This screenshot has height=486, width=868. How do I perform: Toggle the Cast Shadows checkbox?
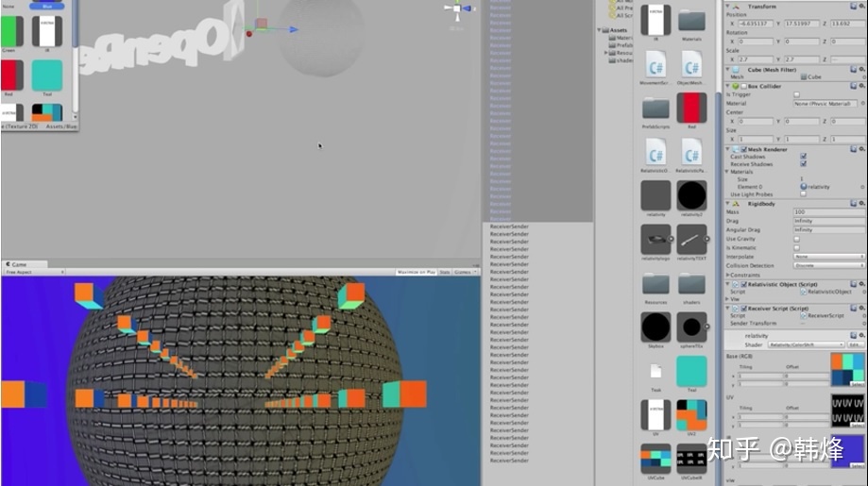[803, 157]
